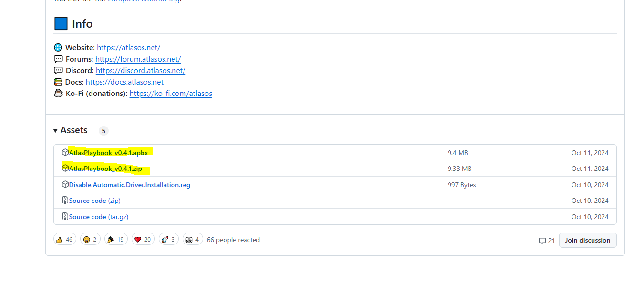644x286 pixels.
Task: Download Source code (zip) archive
Action: (94, 201)
